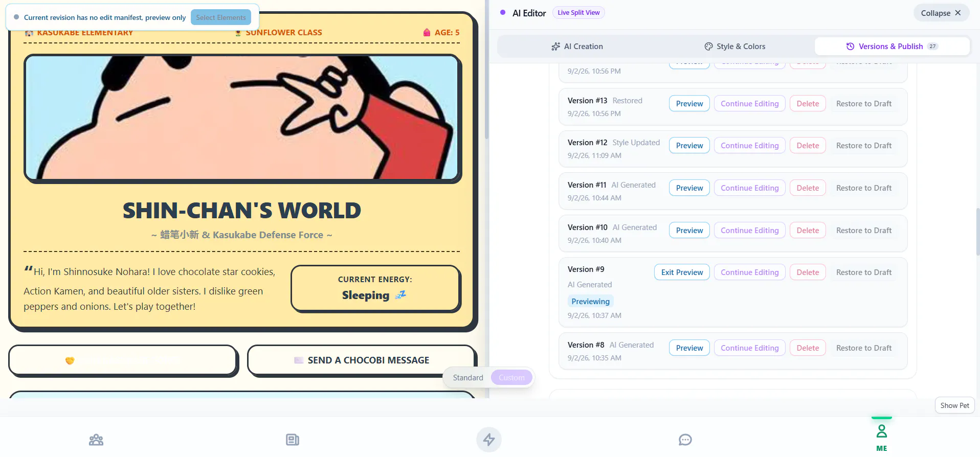Viewport: 980px width, 457px height.
Task: Preview Version #10
Action: coord(689,231)
